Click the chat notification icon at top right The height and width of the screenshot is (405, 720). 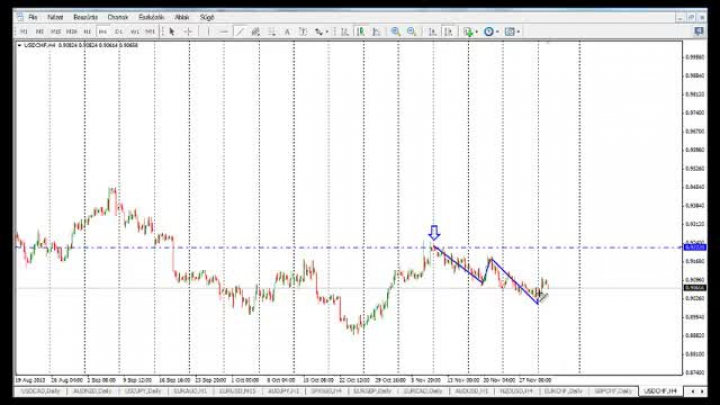(698, 32)
